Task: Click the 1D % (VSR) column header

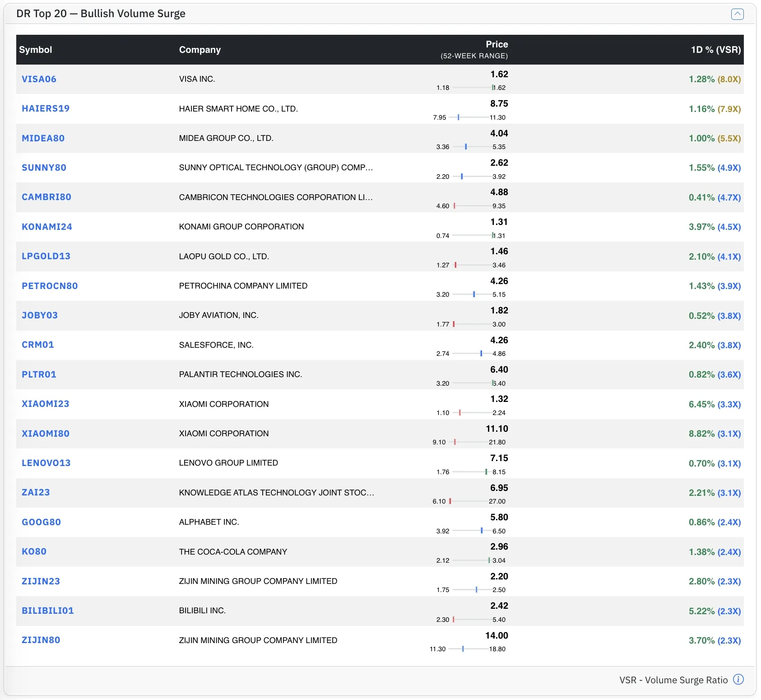Action: point(716,50)
